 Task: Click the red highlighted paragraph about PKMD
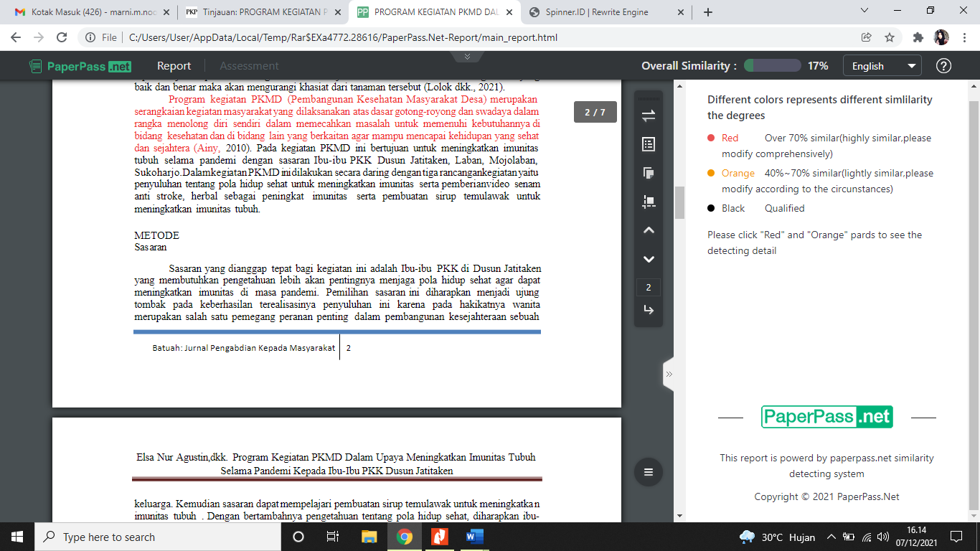coord(337,123)
